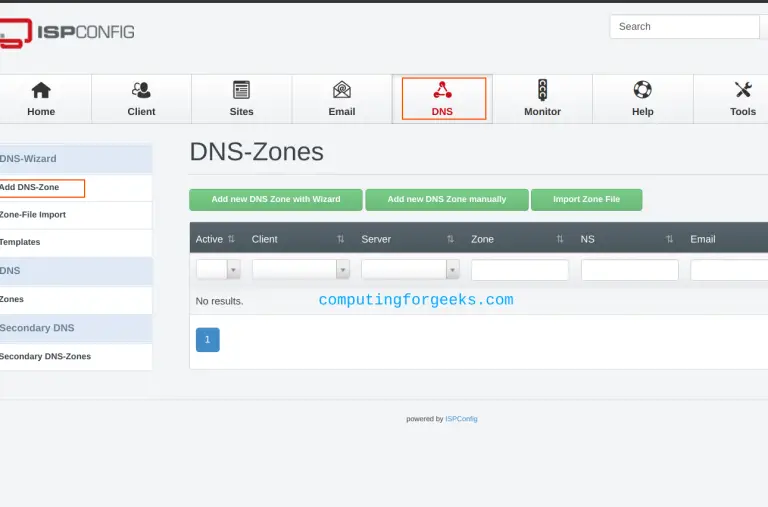
Task: Expand the Server filter dropdown
Action: pos(410,270)
